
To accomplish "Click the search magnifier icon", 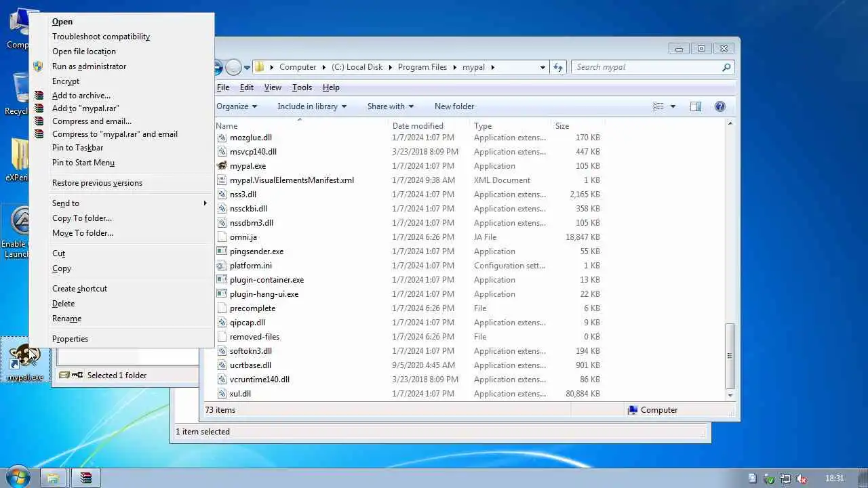I will pyautogui.click(x=726, y=67).
